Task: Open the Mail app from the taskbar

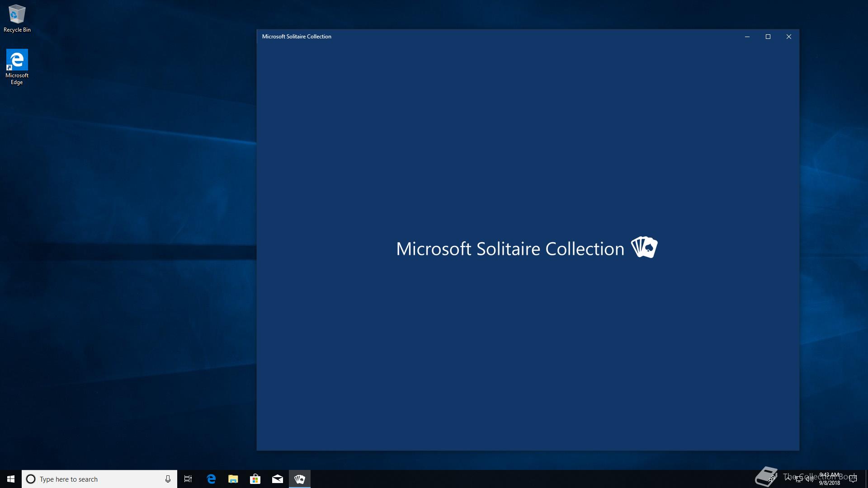Action: point(278,479)
